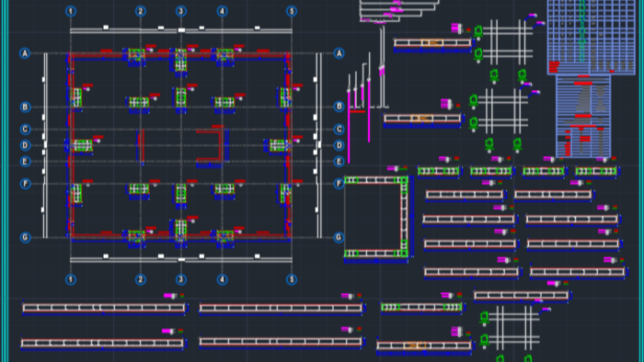Click grid bubble F right of plan
The image size is (644, 362).
339,184
